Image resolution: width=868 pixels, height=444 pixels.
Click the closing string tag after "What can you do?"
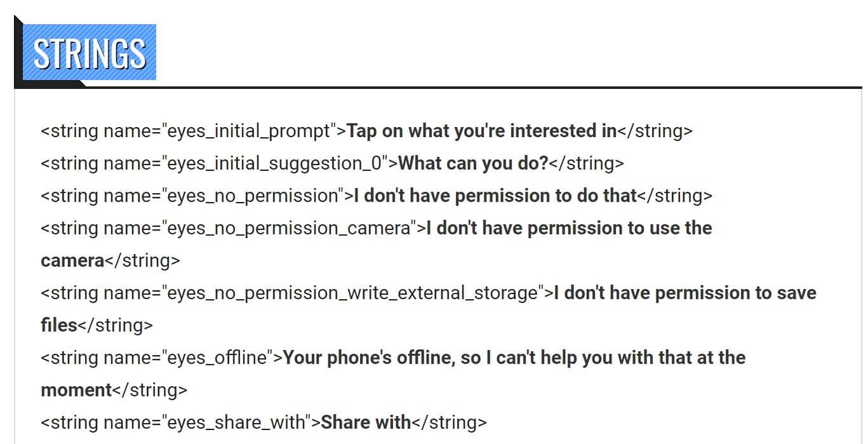click(586, 163)
